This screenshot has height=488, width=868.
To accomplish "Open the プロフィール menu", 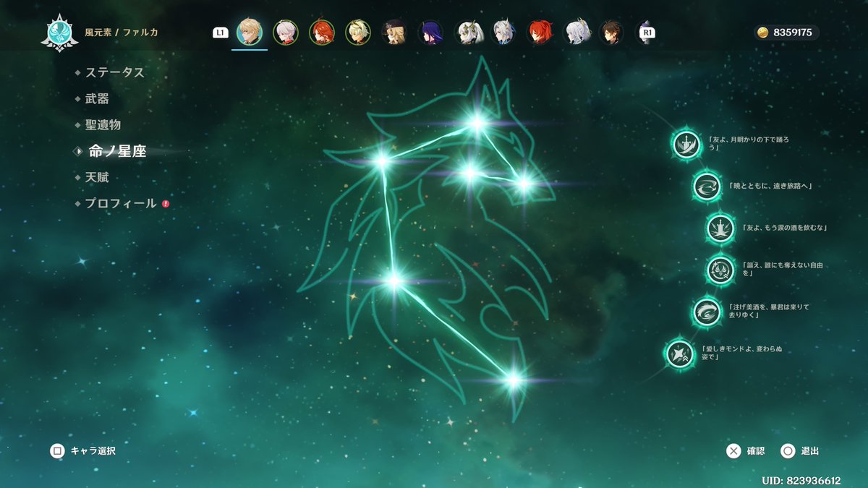I will pos(121,203).
